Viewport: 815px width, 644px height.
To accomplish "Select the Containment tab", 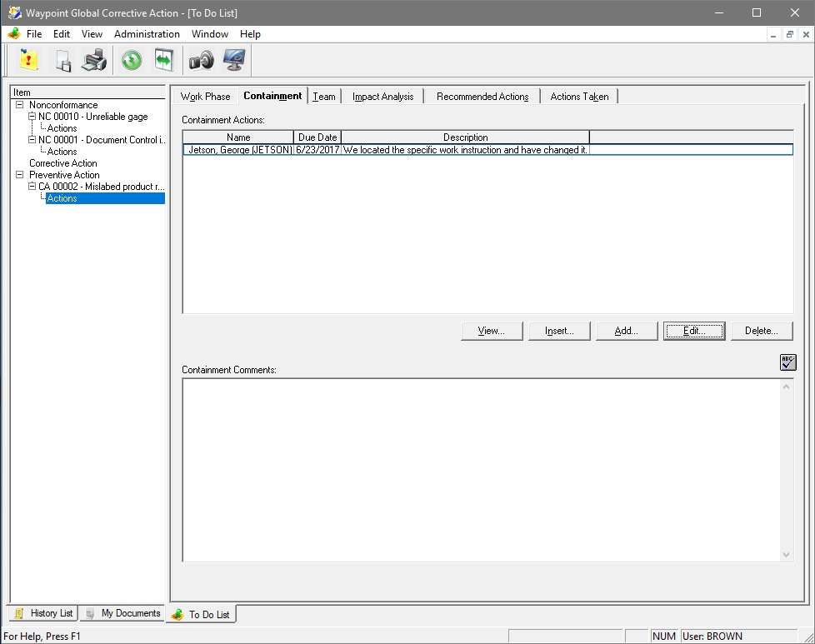I will pos(272,96).
